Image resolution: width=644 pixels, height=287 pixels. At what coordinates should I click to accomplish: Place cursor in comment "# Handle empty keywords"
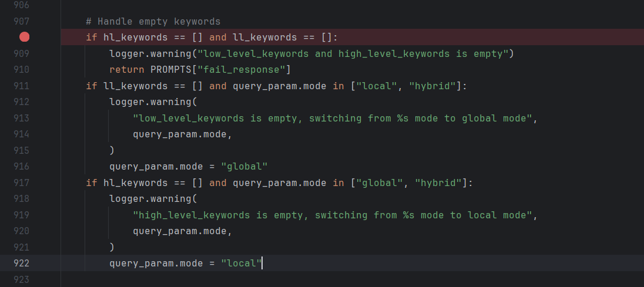[x=153, y=22]
